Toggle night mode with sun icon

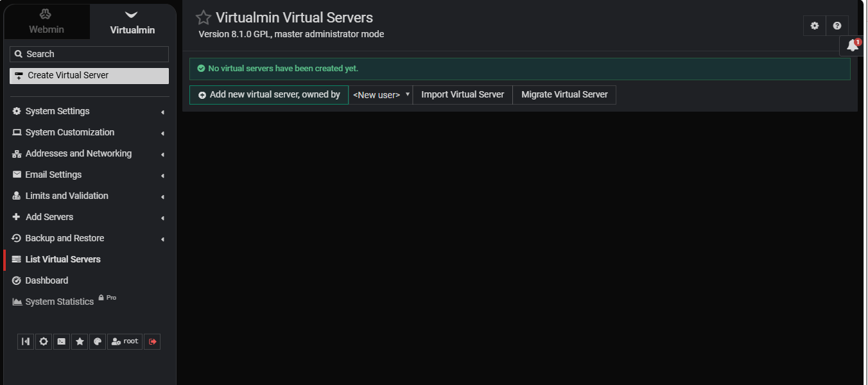pyautogui.click(x=44, y=342)
